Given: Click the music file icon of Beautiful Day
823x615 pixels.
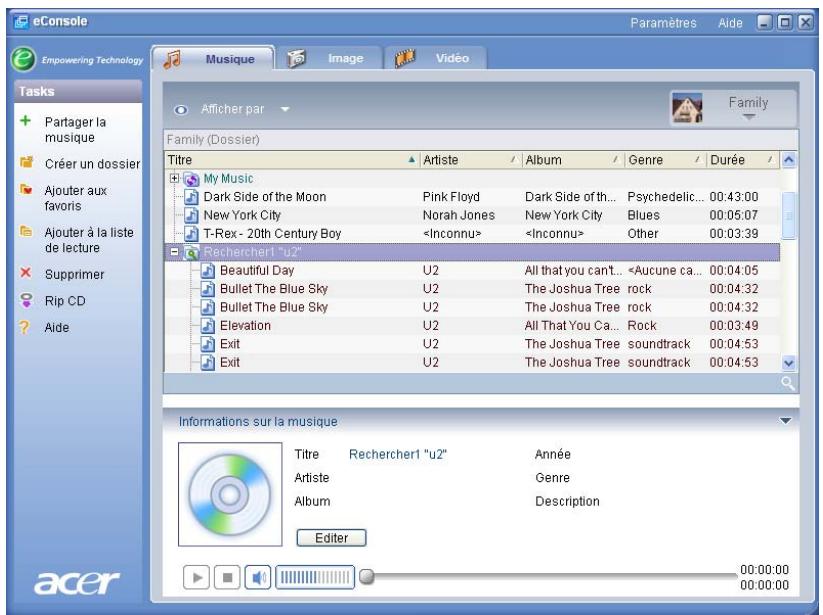Looking at the screenshot, I should point(208,271).
